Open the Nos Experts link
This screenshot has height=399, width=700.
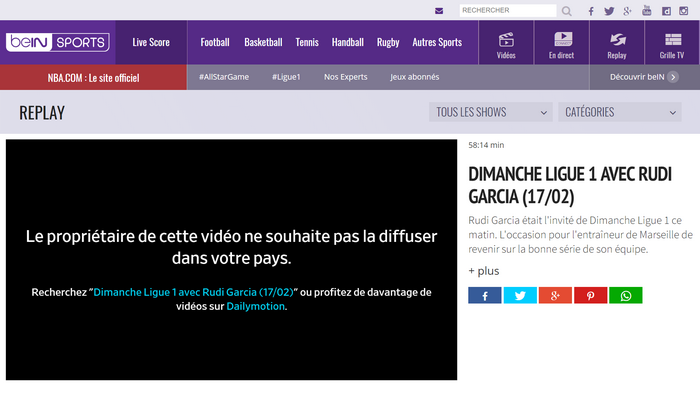346,77
